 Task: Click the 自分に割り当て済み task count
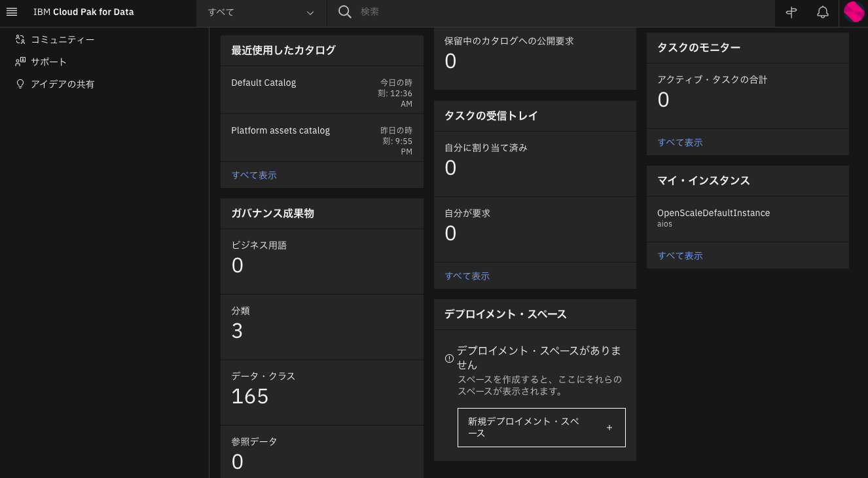click(450, 168)
